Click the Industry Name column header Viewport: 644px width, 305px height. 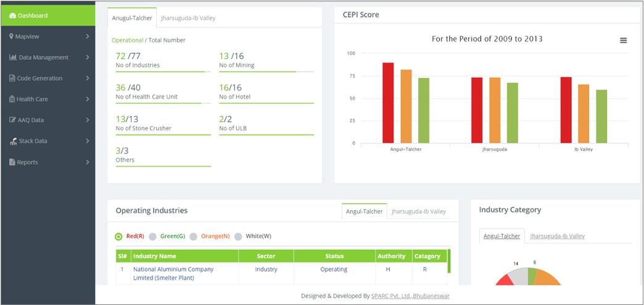(x=185, y=256)
